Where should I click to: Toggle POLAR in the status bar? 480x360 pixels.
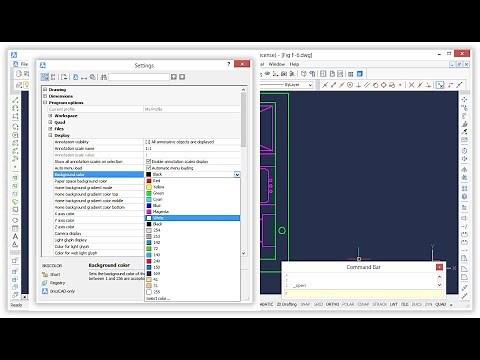coord(348,304)
